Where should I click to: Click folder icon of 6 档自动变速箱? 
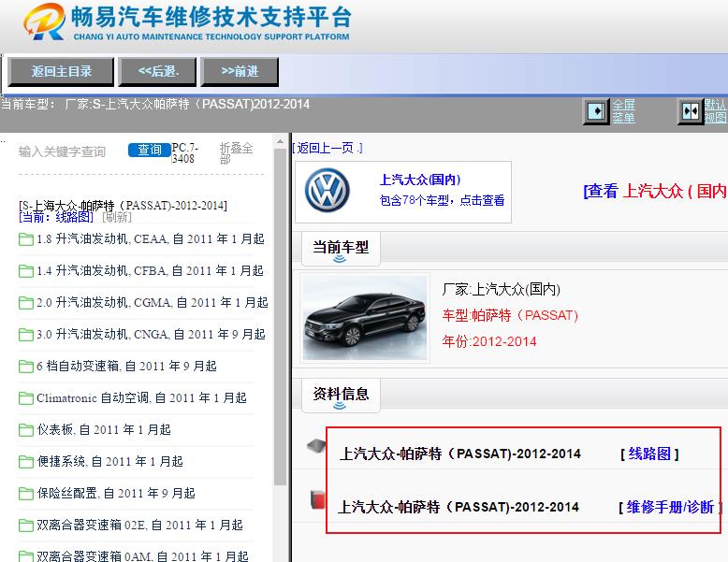[x=25, y=367]
